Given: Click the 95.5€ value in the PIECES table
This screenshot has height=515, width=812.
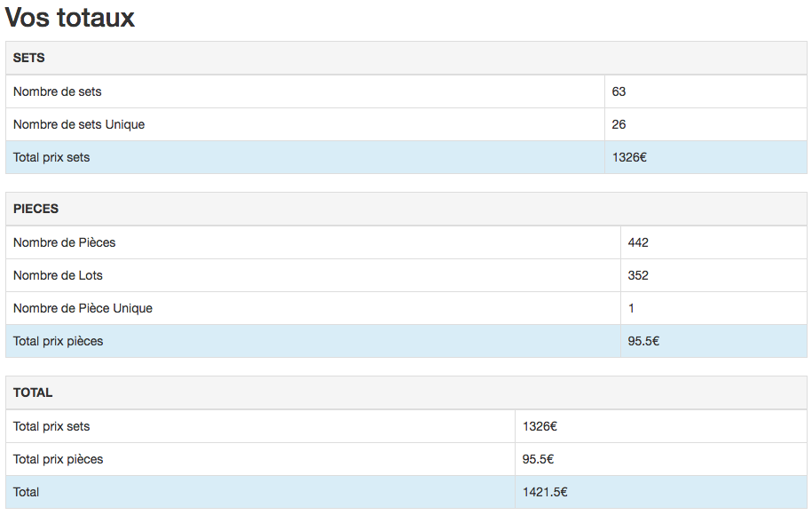Looking at the screenshot, I should [643, 341].
